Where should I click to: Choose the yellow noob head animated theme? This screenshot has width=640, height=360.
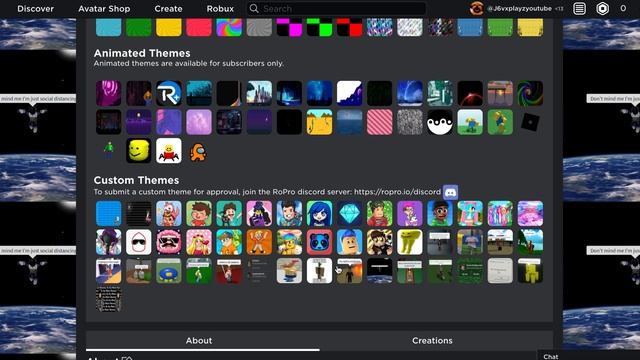point(139,151)
